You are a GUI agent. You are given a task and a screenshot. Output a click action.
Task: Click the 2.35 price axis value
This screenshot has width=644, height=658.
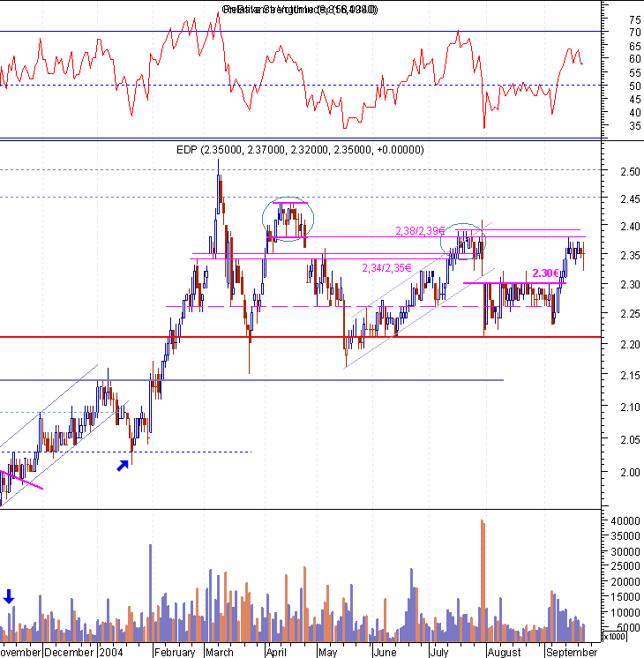click(x=630, y=256)
